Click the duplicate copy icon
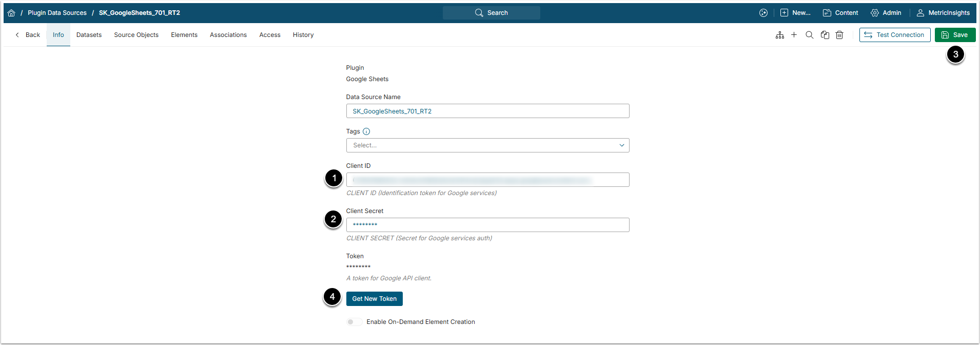The width and height of the screenshot is (980, 345). pos(825,35)
